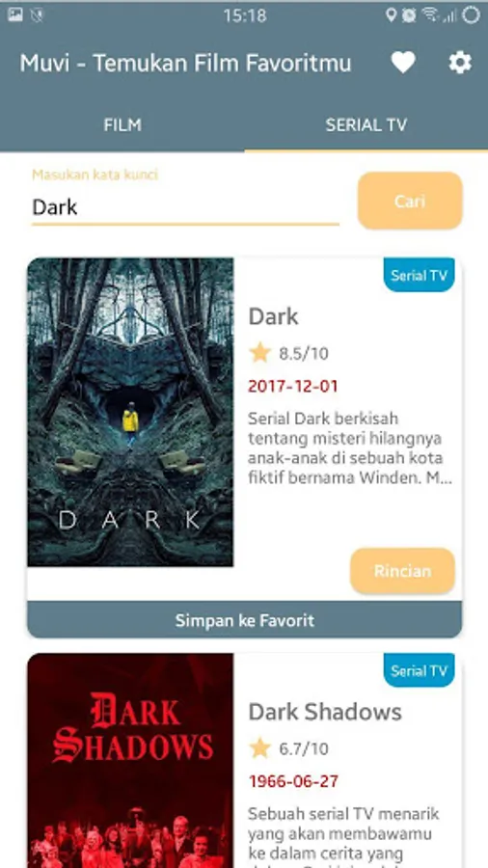This screenshot has height=868, width=488.
Task: Tap the star icon beside 6.7/10
Action: pyautogui.click(x=259, y=748)
